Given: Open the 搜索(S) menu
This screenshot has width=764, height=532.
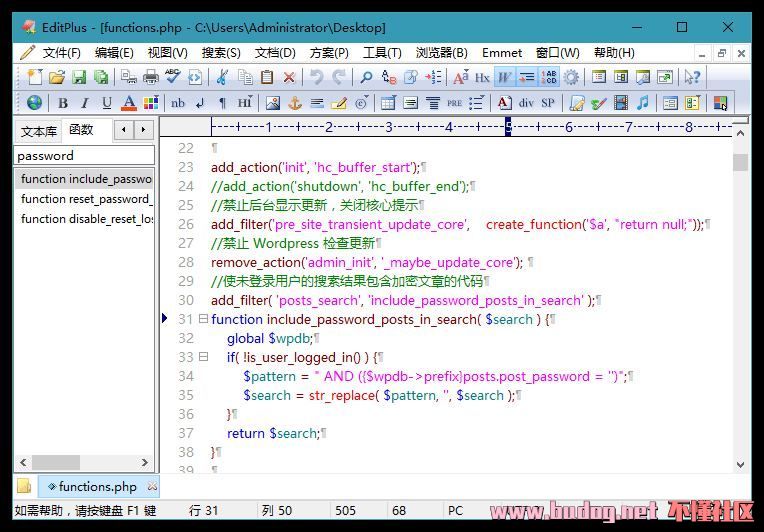Looking at the screenshot, I should 221,53.
